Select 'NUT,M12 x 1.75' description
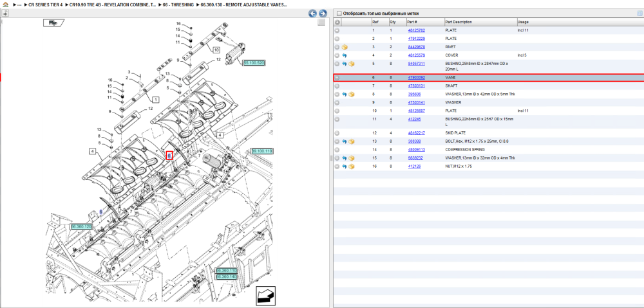 click(460, 166)
